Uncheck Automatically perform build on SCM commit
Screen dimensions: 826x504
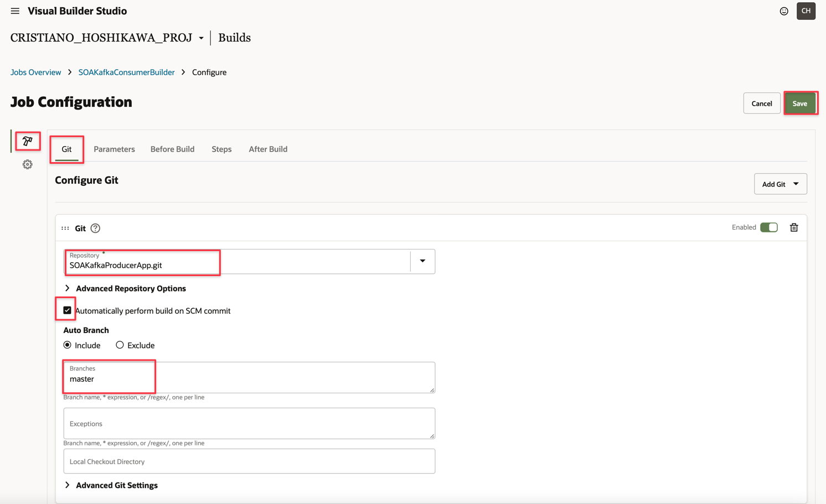tap(67, 310)
